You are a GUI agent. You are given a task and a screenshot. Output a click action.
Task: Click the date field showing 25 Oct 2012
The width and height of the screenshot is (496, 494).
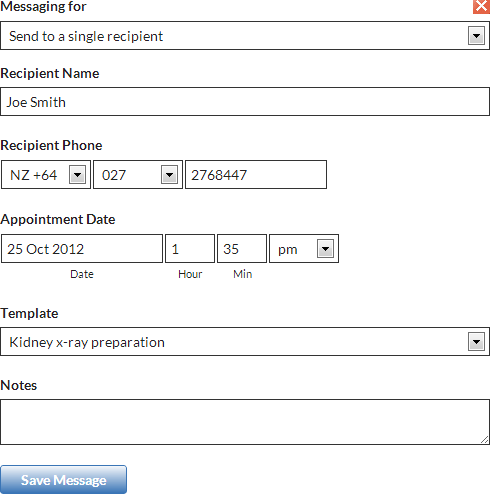pyautogui.click(x=82, y=249)
